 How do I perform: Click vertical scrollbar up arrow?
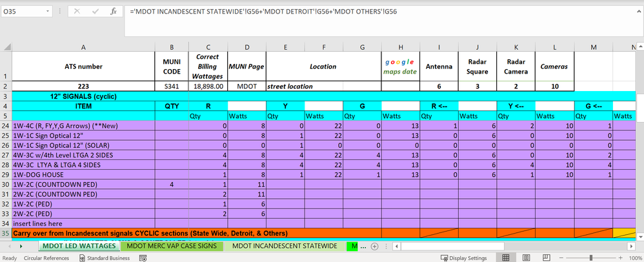[640, 46]
